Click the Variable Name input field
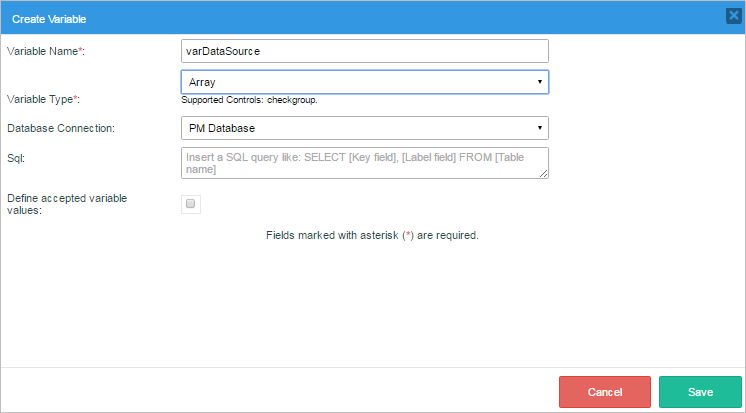Viewport: 746px width, 413px height. point(365,51)
